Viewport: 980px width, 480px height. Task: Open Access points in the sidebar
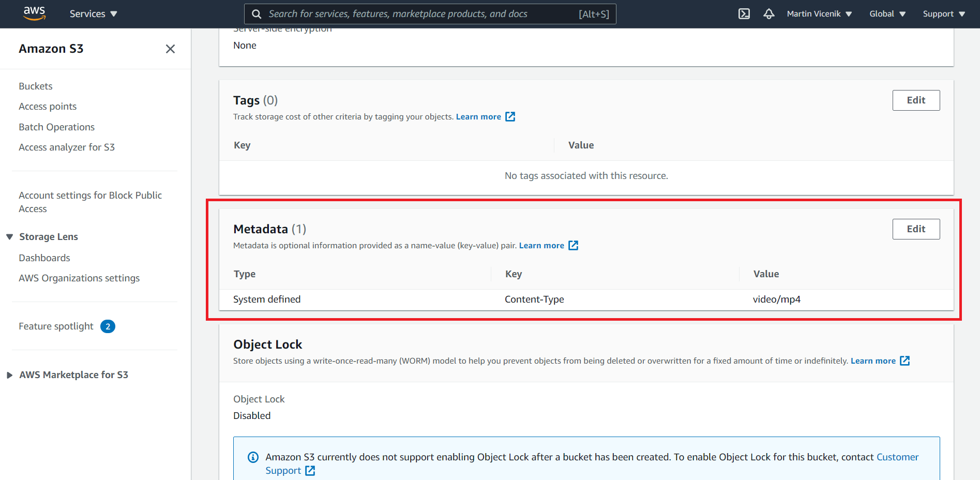tap(48, 106)
